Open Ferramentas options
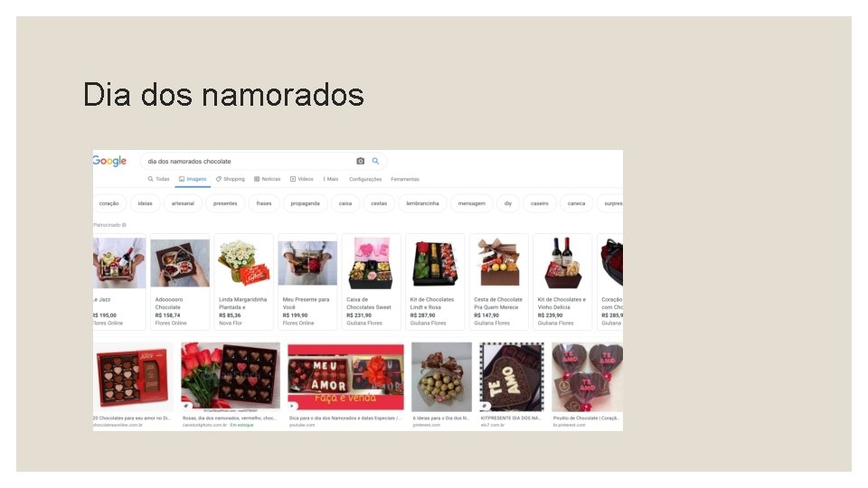Screen dimensions: 868x488 [x=405, y=179]
